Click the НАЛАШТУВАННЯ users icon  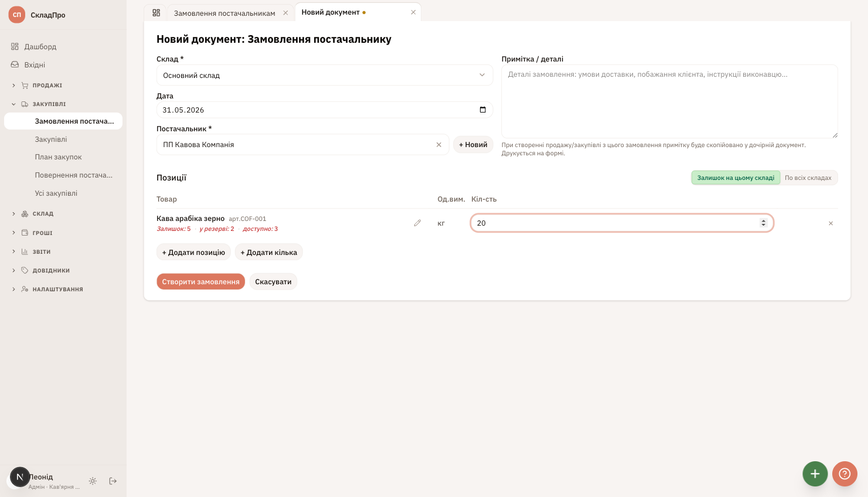click(25, 289)
